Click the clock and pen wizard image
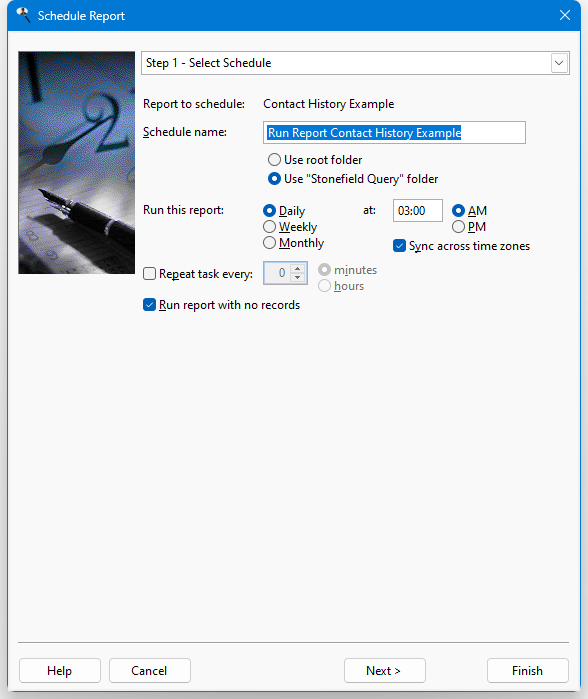 [x=77, y=162]
